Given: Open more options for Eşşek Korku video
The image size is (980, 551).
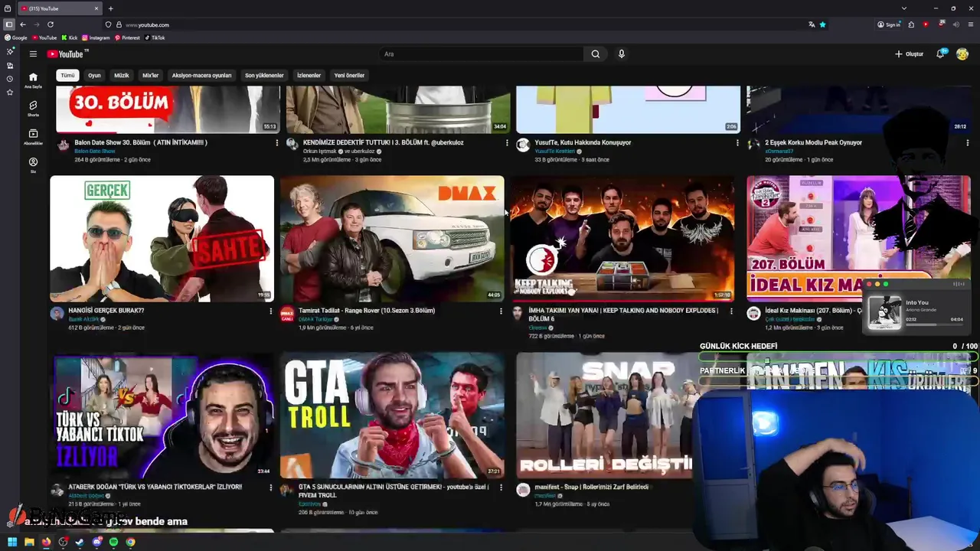Looking at the screenshot, I should [967, 143].
